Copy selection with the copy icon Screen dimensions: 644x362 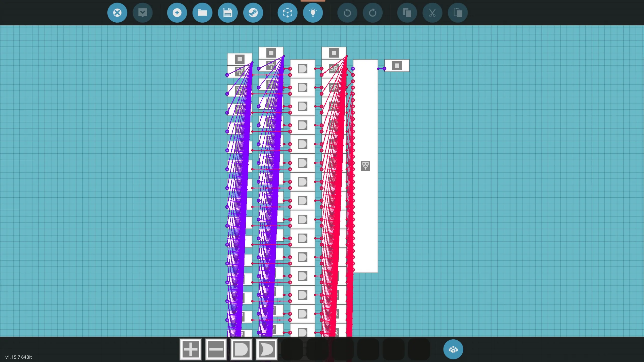(407, 13)
